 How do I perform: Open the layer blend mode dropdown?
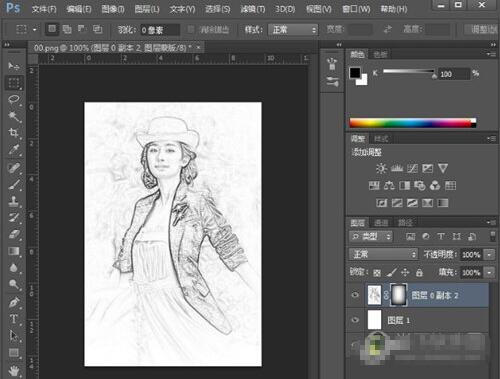pyautogui.click(x=383, y=255)
